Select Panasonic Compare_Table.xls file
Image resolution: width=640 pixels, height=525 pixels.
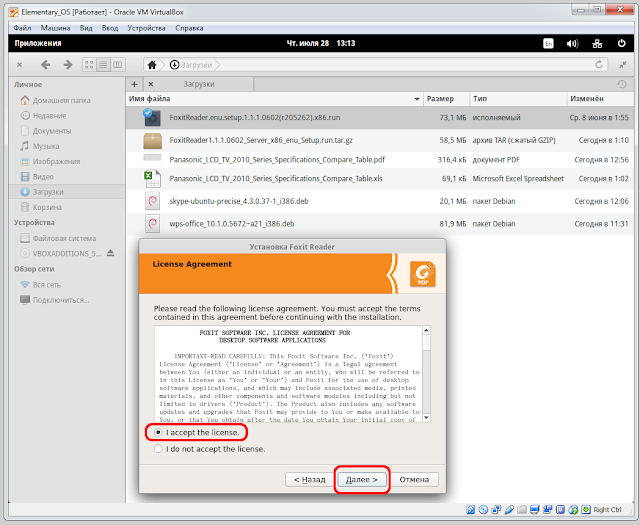(380, 179)
